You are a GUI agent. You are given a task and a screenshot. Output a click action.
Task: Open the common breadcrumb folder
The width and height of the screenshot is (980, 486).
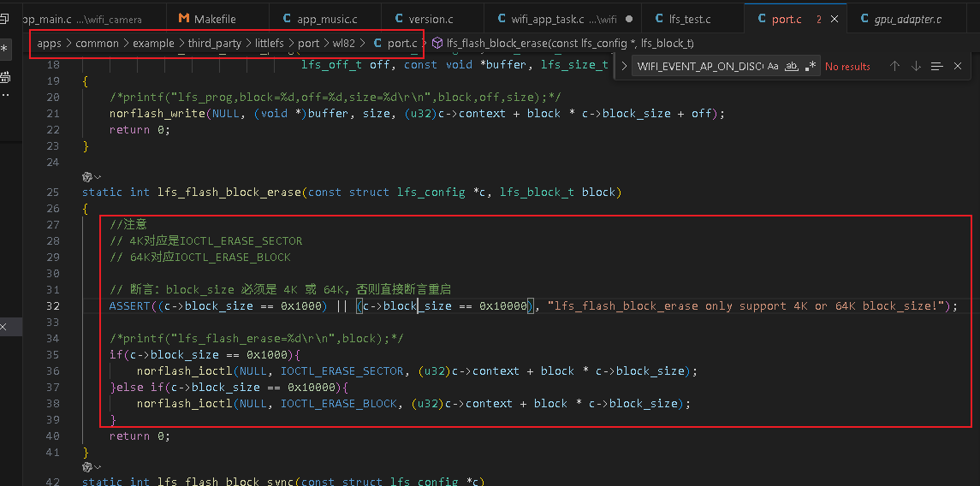97,43
